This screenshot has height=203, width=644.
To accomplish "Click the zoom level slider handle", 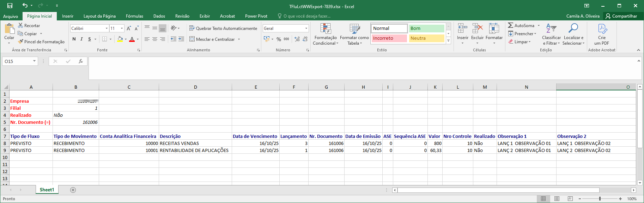I will (x=600, y=199).
